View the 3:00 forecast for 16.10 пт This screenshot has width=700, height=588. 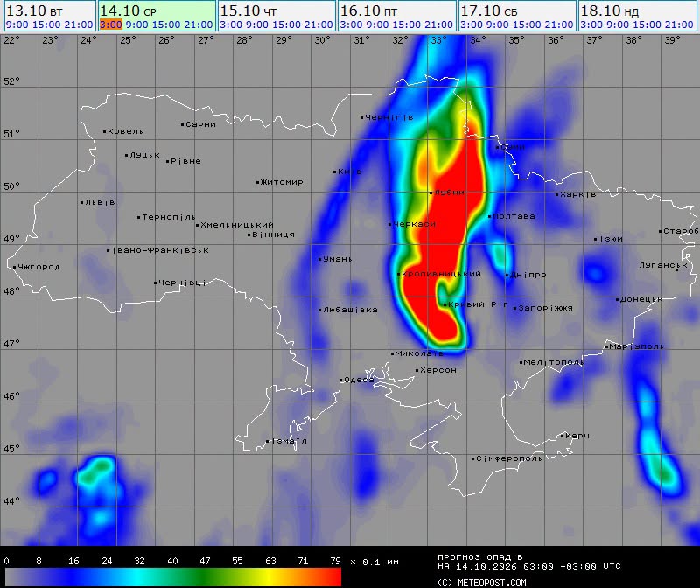(351, 24)
